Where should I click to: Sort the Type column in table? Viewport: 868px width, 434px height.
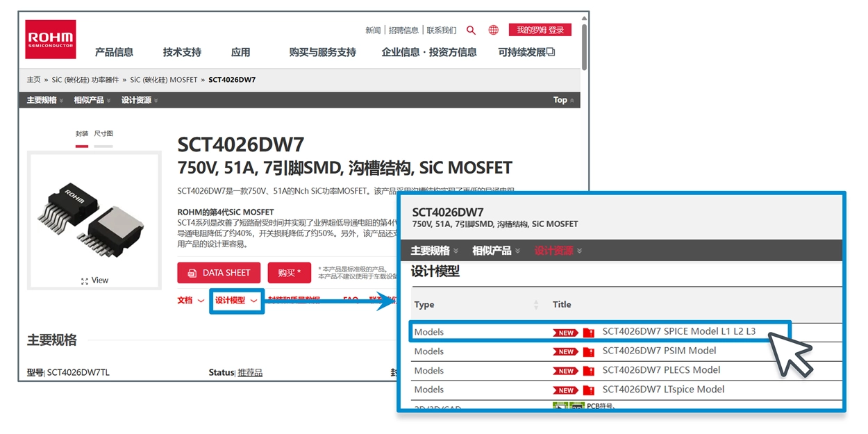coord(535,305)
